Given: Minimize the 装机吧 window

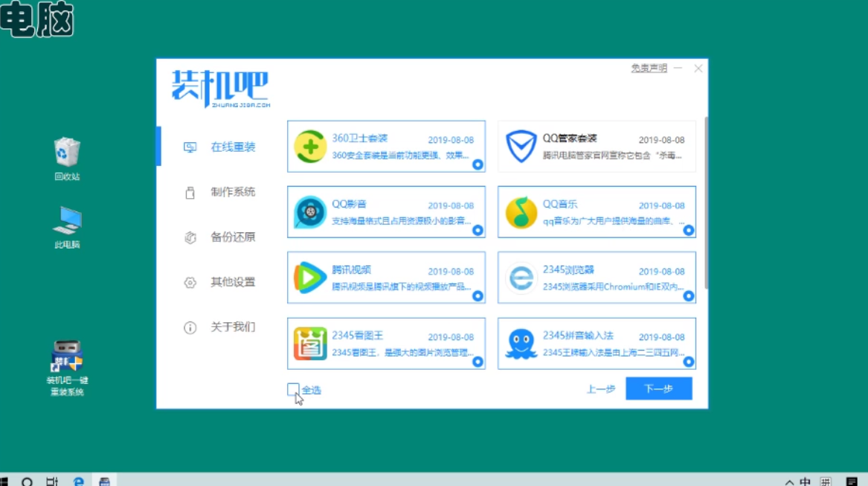Looking at the screenshot, I should pos(678,68).
